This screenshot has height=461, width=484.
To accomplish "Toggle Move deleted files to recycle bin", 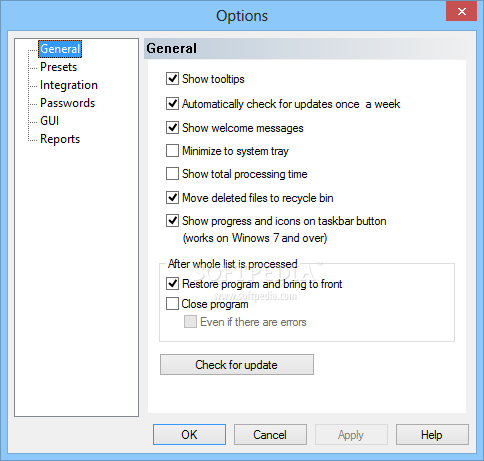I will 172,198.
